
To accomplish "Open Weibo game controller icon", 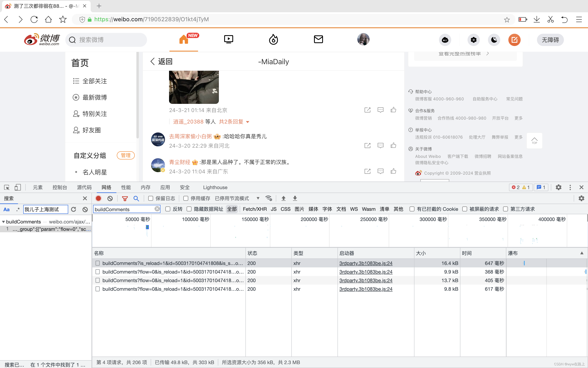I will tap(445, 40).
